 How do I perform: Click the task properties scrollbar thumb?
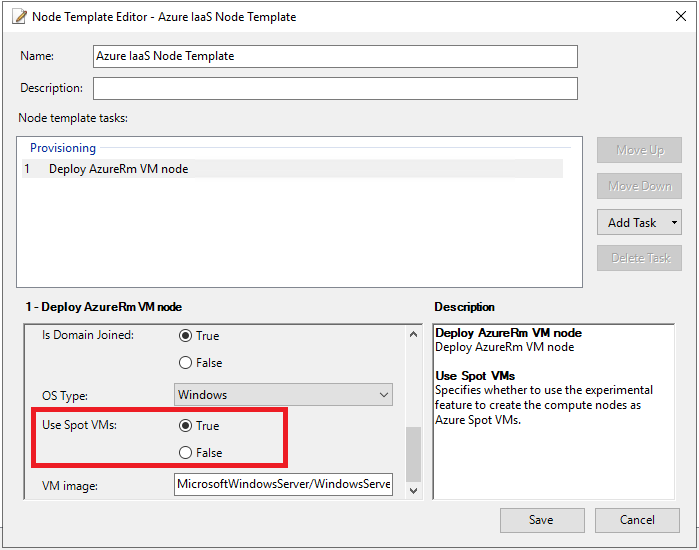click(413, 454)
